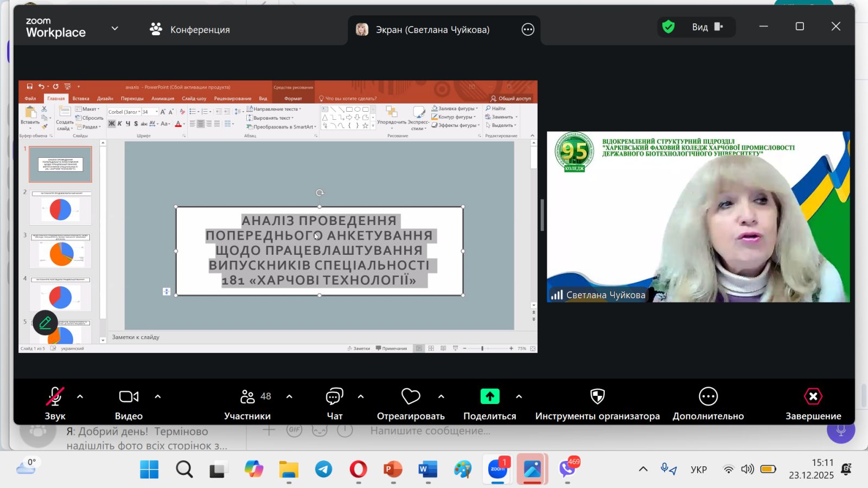Open the Zoom Workplace dropdown chevron
868x488 pixels.
tap(114, 29)
